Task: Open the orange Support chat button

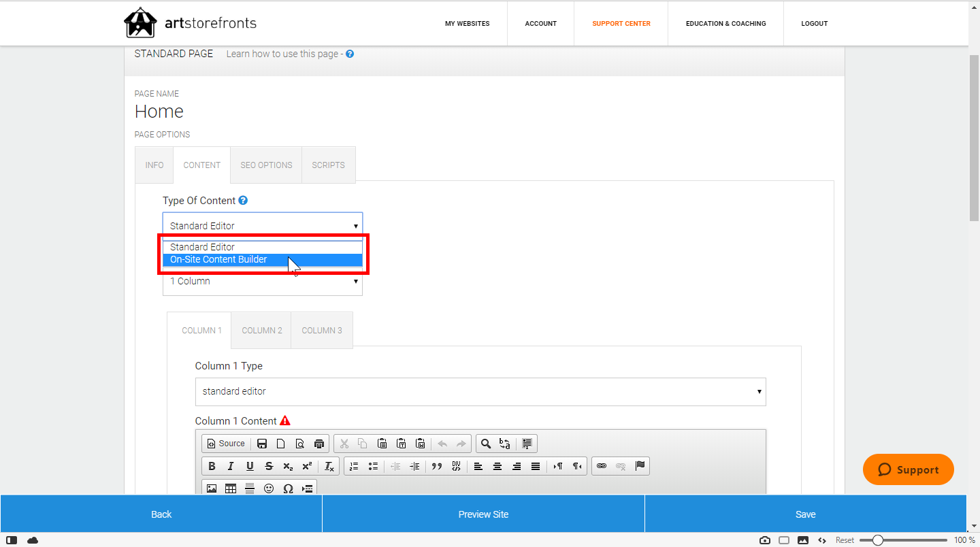Action: click(909, 469)
